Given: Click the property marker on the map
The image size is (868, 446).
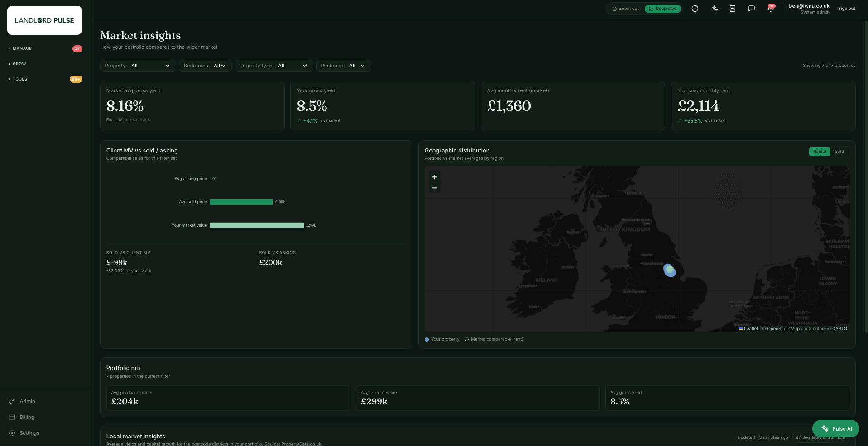Looking at the screenshot, I should 670,270.
